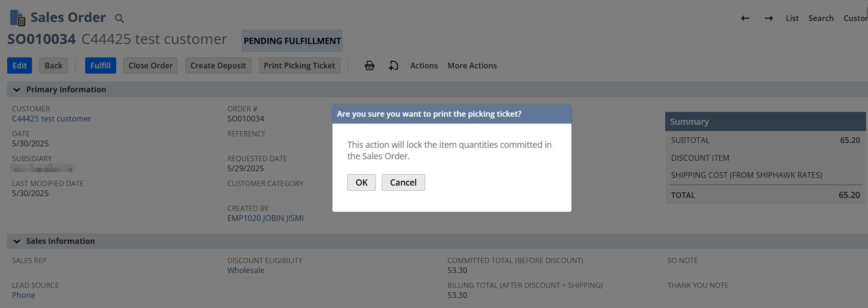The width and height of the screenshot is (868, 308).
Task: Open the List menu item
Action: point(792,18)
